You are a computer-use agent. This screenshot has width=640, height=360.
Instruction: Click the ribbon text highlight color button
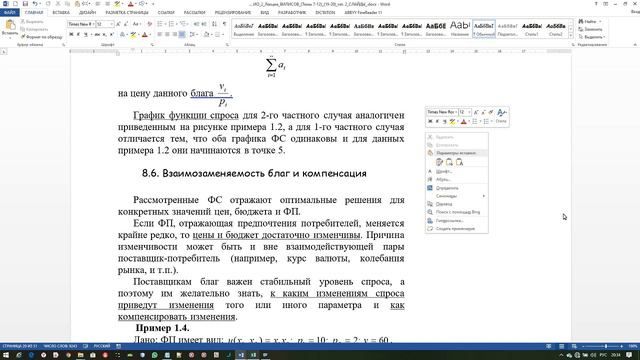tap(133, 35)
